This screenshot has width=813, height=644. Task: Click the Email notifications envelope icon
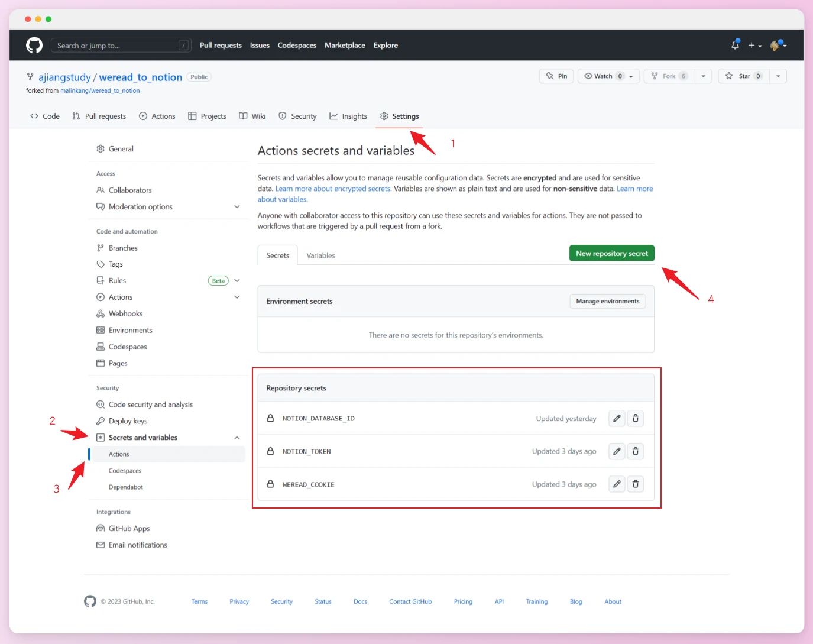point(101,545)
